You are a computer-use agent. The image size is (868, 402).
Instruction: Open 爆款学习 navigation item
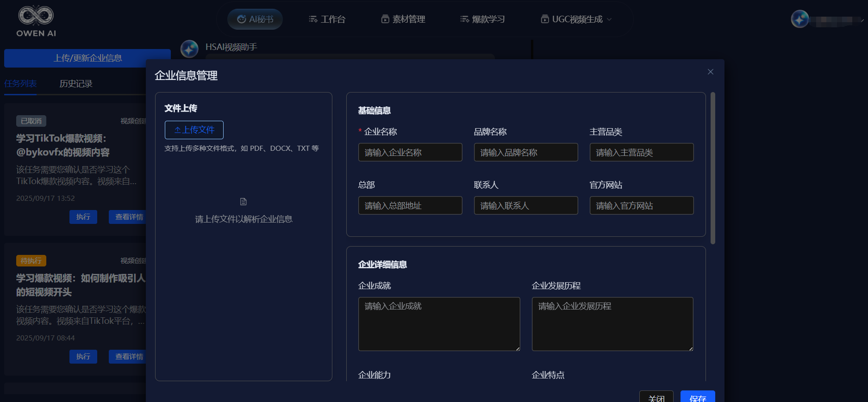pyautogui.click(x=482, y=19)
